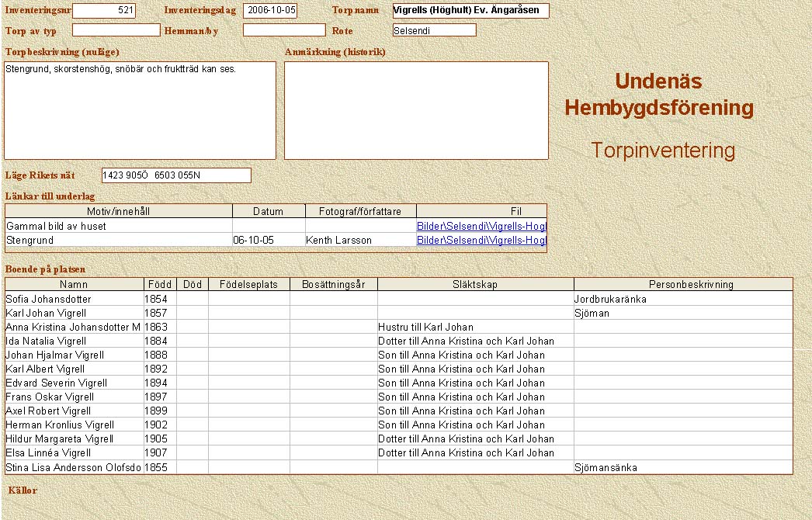Click the Fotograf/författare column header
812x520 pixels.
click(360, 211)
